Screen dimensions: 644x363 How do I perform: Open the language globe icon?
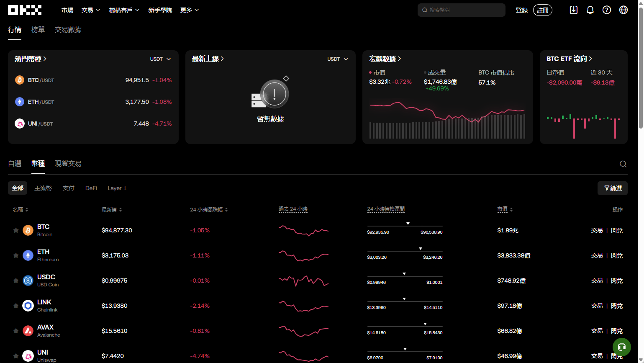coord(623,10)
